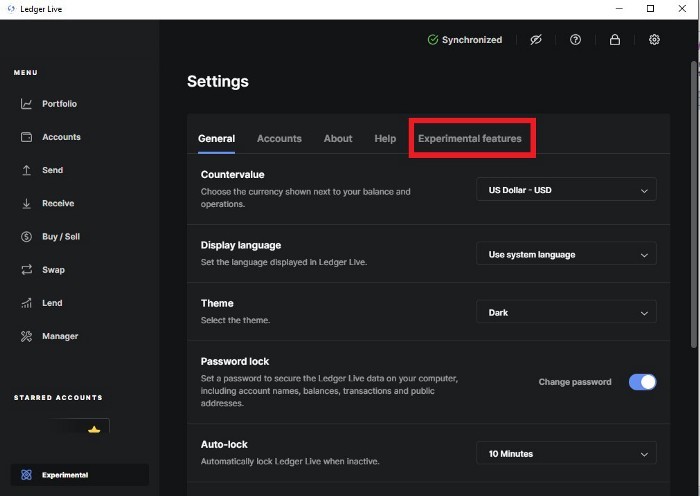Viewport: 700px width, 496px height.
Task: Lock the app with padlock icon
Action: [x=615, y=40]
